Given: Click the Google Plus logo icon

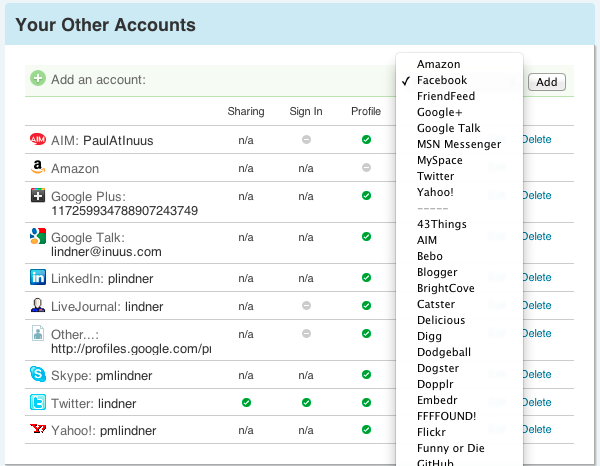Looking at the screenshot, I should pos(38,195).
